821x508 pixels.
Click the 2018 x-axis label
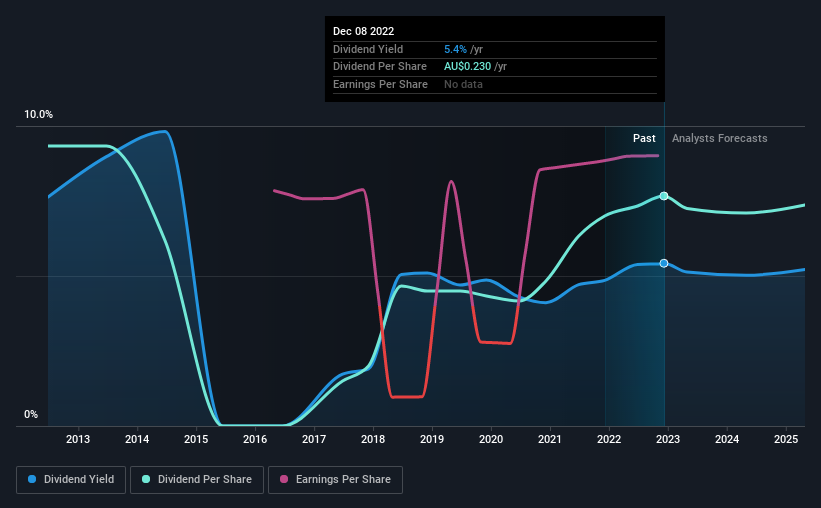(x=373, y=439)
